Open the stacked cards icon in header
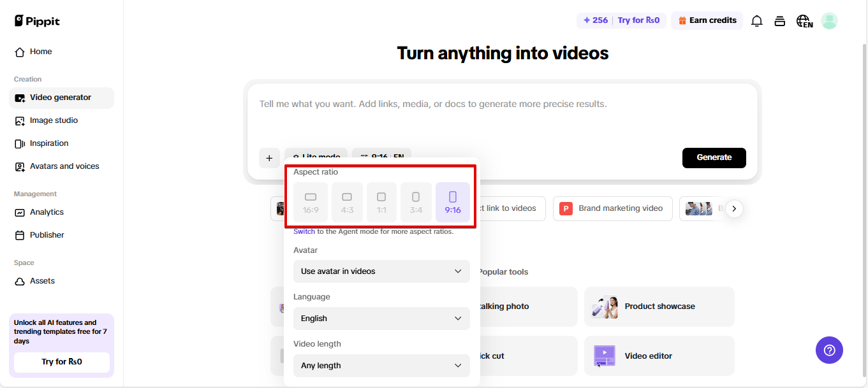Viewport: 868px width, 388px height. [779, 21]
